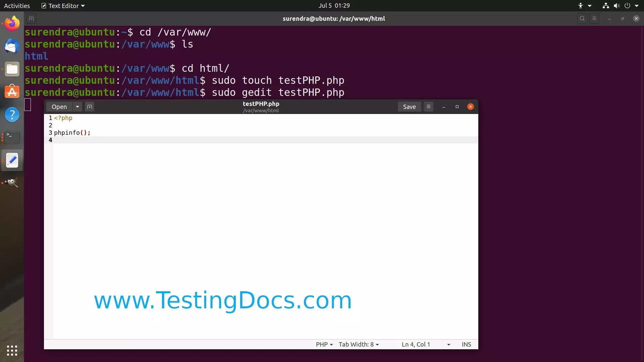
Task: Expand the recent files arrow beside Open
Action: point(77,107)
